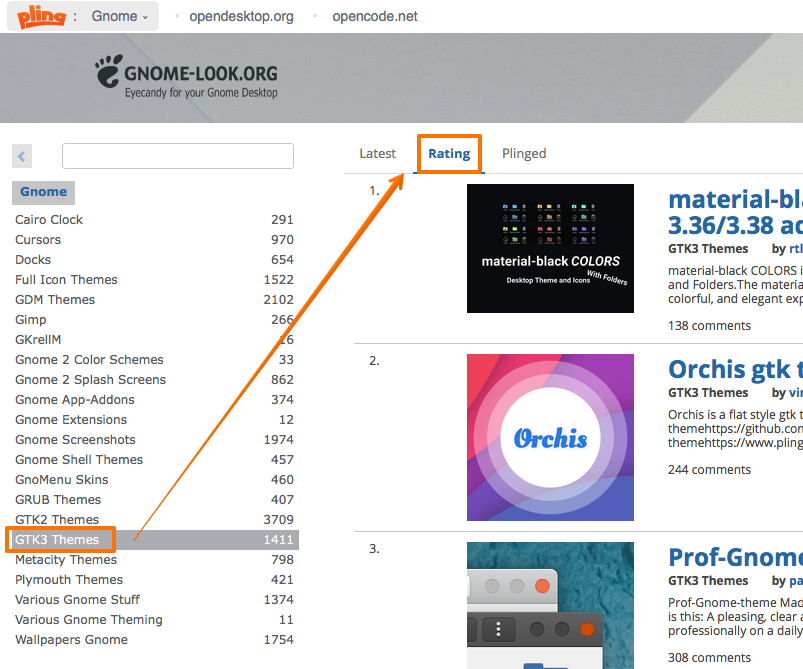Open the Prof-Gnome theme title link
The height and width of the screenshot is (669, 803).
tap(735, 557)
